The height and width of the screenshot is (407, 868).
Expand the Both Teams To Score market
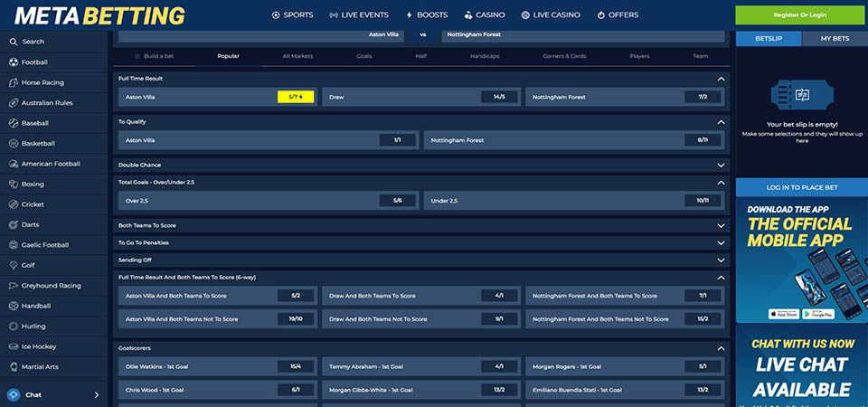click(721, 226)
